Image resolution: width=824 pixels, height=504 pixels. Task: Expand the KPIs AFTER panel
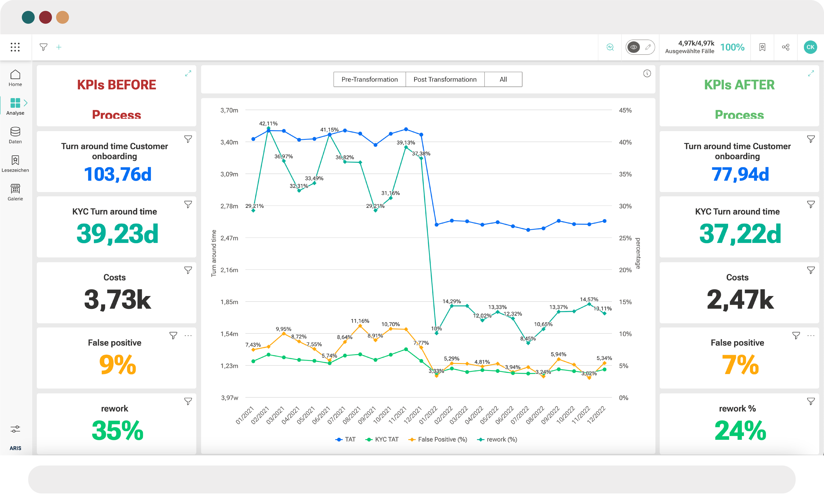[x=811, y=73]
